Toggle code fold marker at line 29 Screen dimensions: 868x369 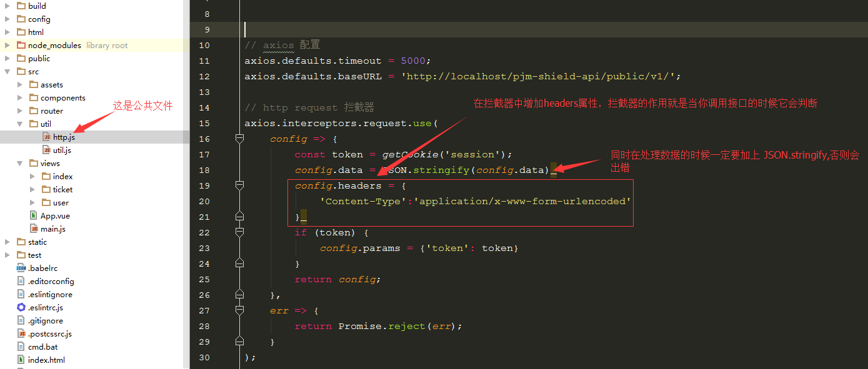[x=239, y=342]
